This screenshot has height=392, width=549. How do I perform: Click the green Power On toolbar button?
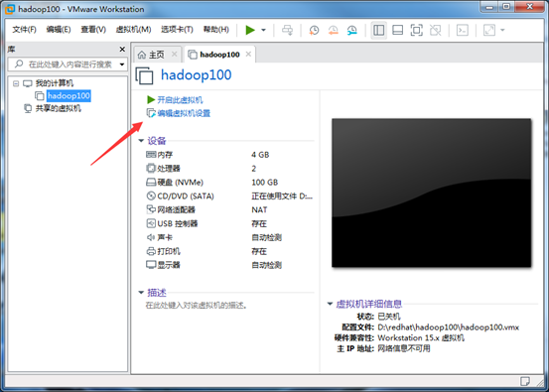250,30
